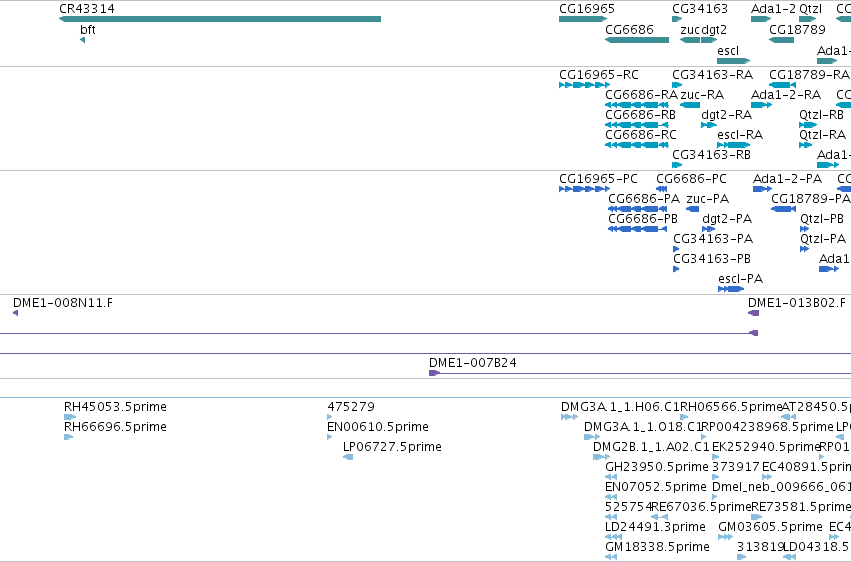This screenshot has height=562, width=851.
Task: Open the EN00610.5prime EST label
Action: 378,426
